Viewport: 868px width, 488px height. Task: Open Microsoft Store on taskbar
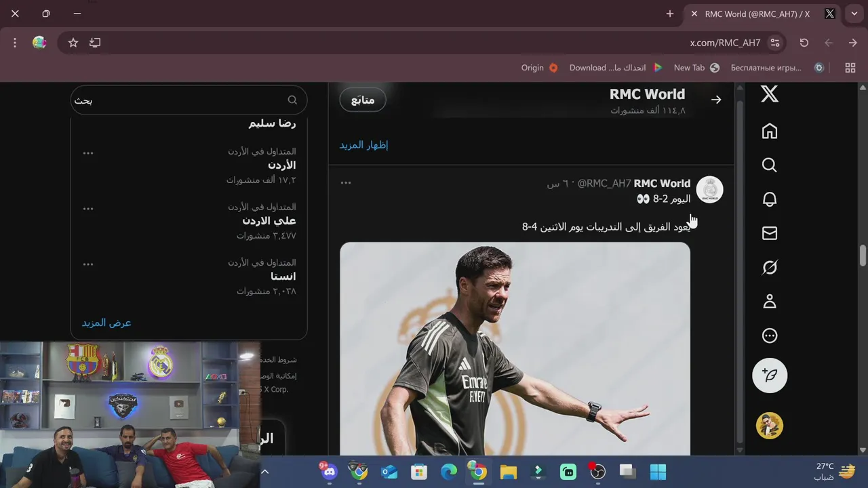[x=419, y=472]
